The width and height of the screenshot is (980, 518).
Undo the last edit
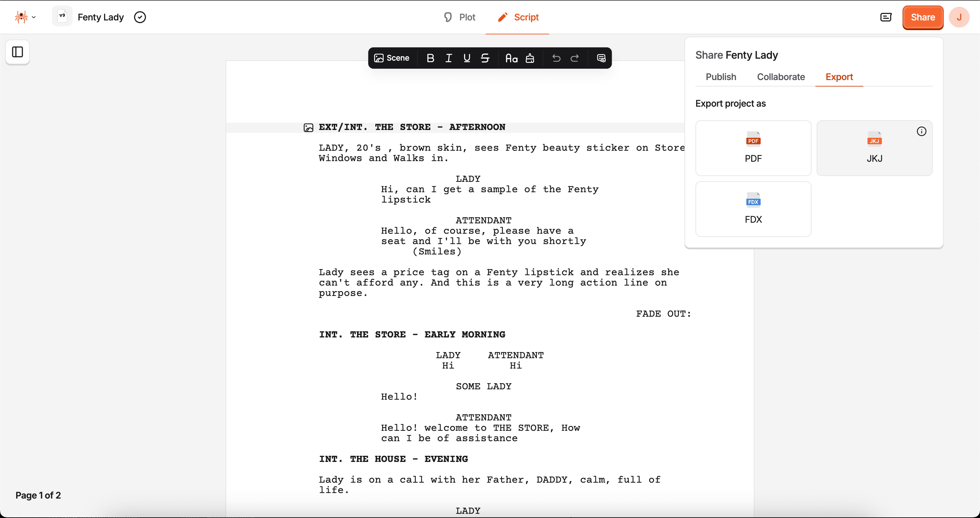(x=556, y=58)
